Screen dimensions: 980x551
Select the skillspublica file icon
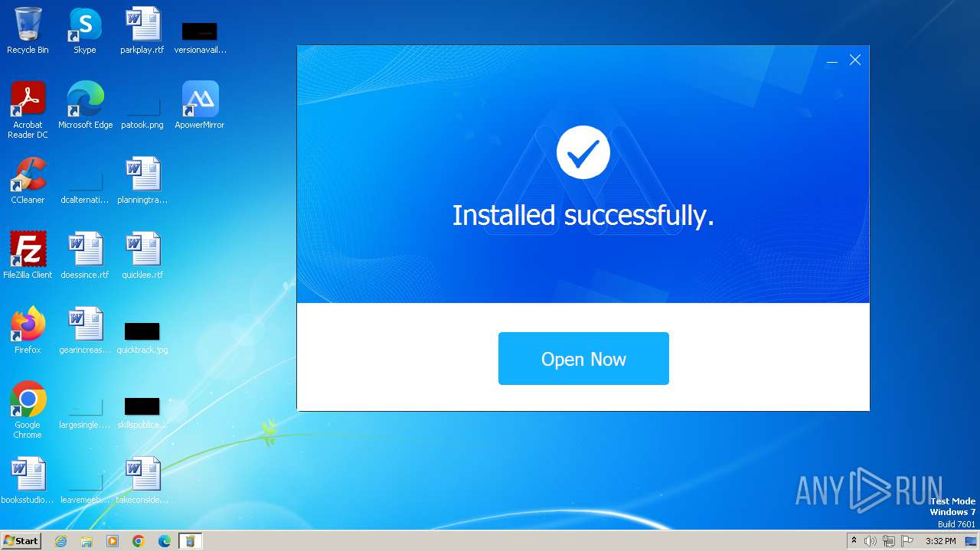coord(142,412)
